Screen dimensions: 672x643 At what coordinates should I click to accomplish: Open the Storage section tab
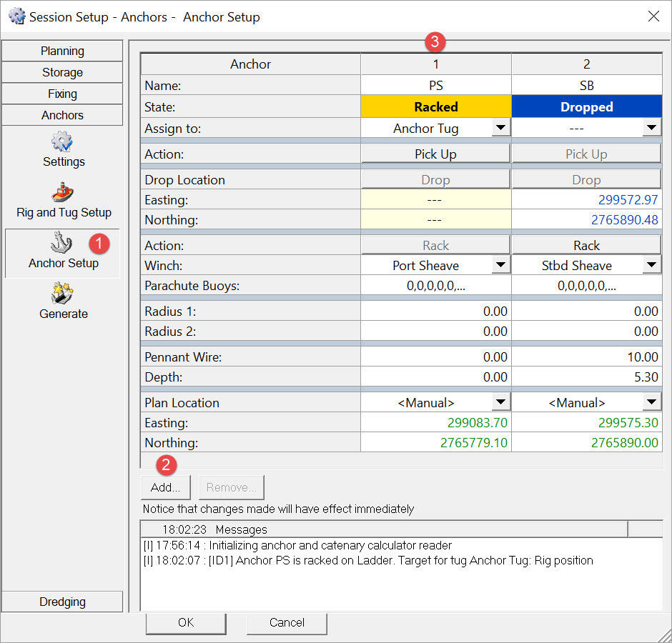[x=62, y=73]
